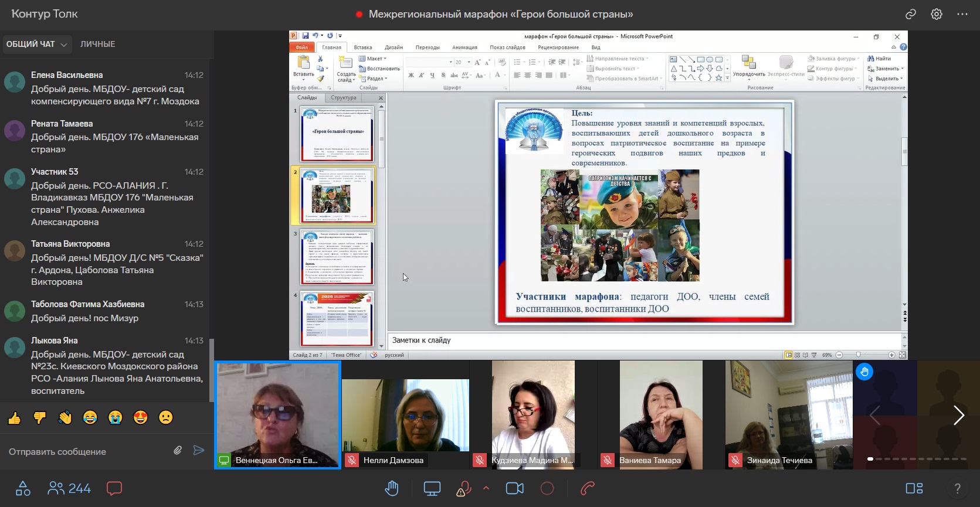Image resolution: width=980 pixels, height=507 pixels.
Task: Select slide 3 thumbnail in the Slides pane
Action: coord(337,257)
